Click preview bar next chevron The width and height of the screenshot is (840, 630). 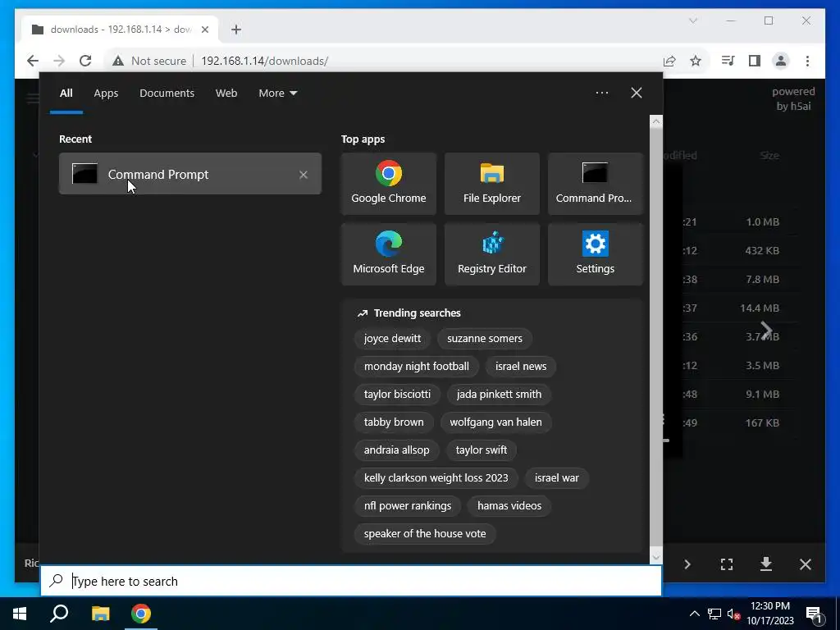coord(687,564)
